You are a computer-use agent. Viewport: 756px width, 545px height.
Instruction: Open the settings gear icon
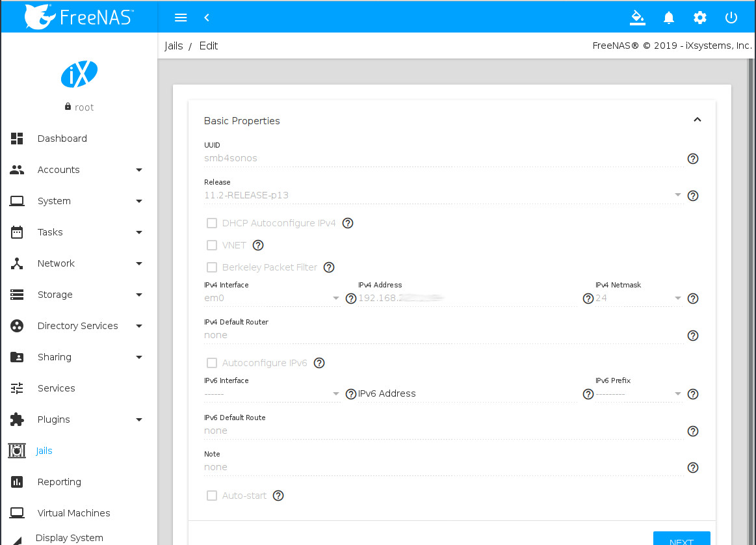pyautogui.click(x=699, y=18)
